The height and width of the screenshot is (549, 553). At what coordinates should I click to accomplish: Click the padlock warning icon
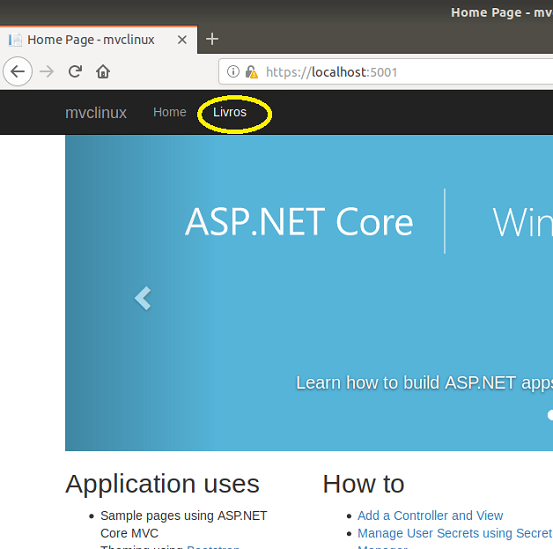pos(251,72)
